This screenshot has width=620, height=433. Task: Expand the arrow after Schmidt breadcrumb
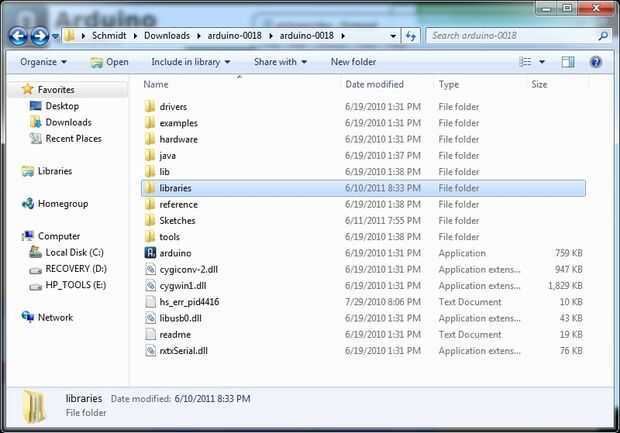[135, 36]
